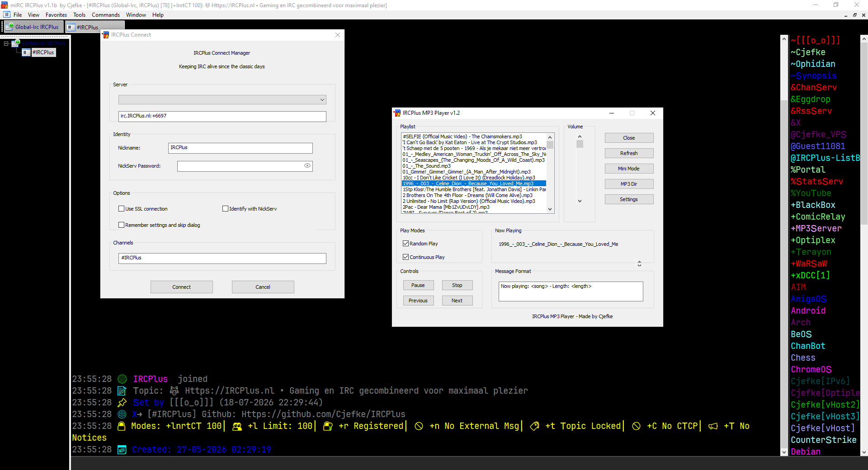Click playlist scroll-down arrow
The image size is (868, 470).
550,209
